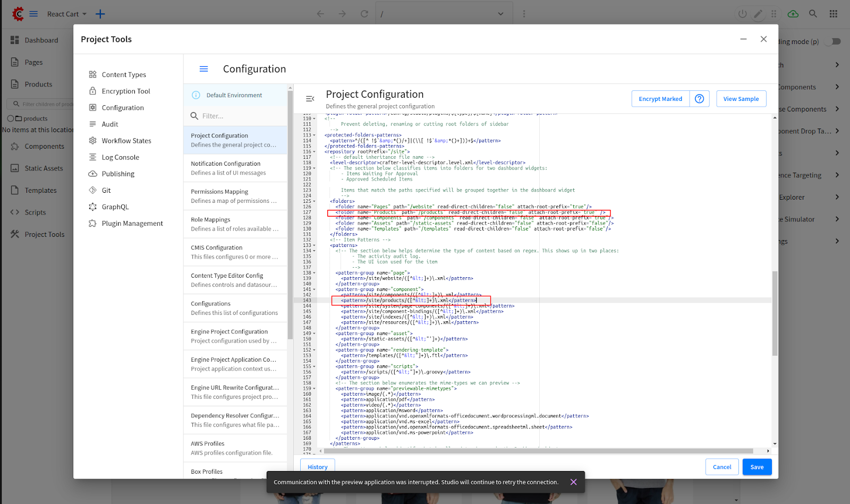Open the Encryption Tool
The image size is (850, 504).
[x=125, y=91]
